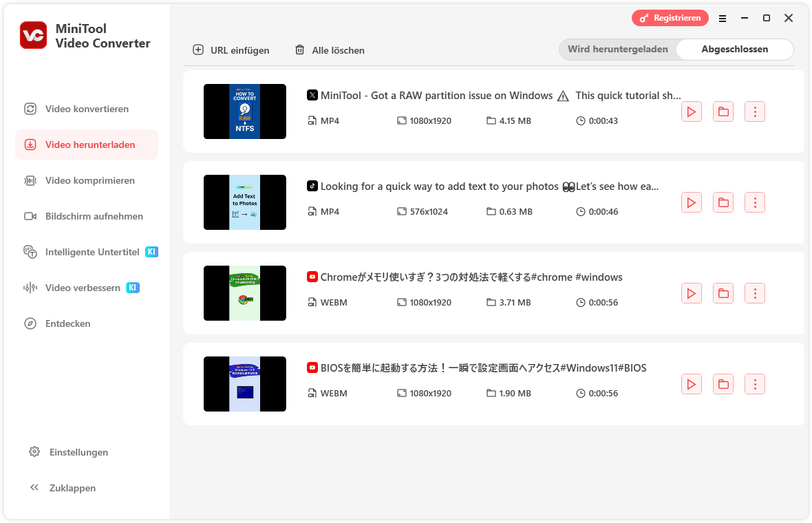Viewport: 812px width, 523px height.
Task: Click URL einfügen
Action: point(231,50)
